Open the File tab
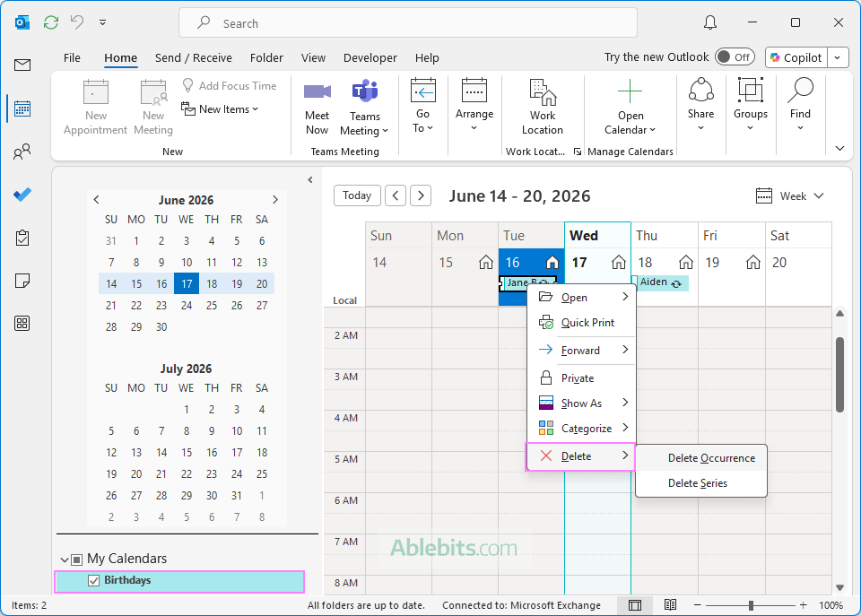Viewport: 861px width, 616px height. [x=72, y=57]
